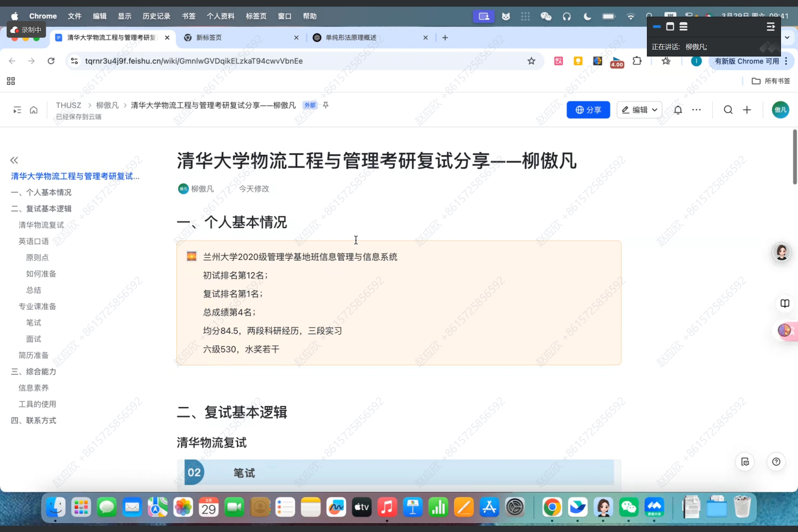The height and width of the screenshot is (532, 798).
Task: Open the document comments panel icon
Action: pyautogui.click(x=745, y=462)
